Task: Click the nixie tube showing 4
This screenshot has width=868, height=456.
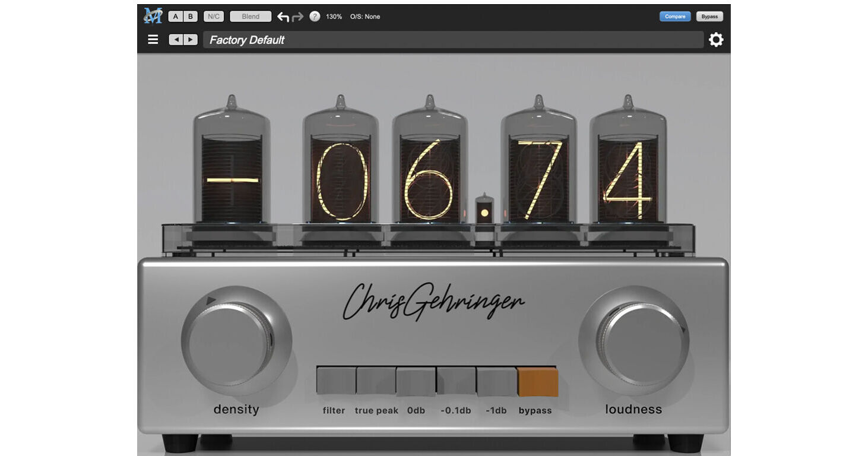Action: pos(628,160)
